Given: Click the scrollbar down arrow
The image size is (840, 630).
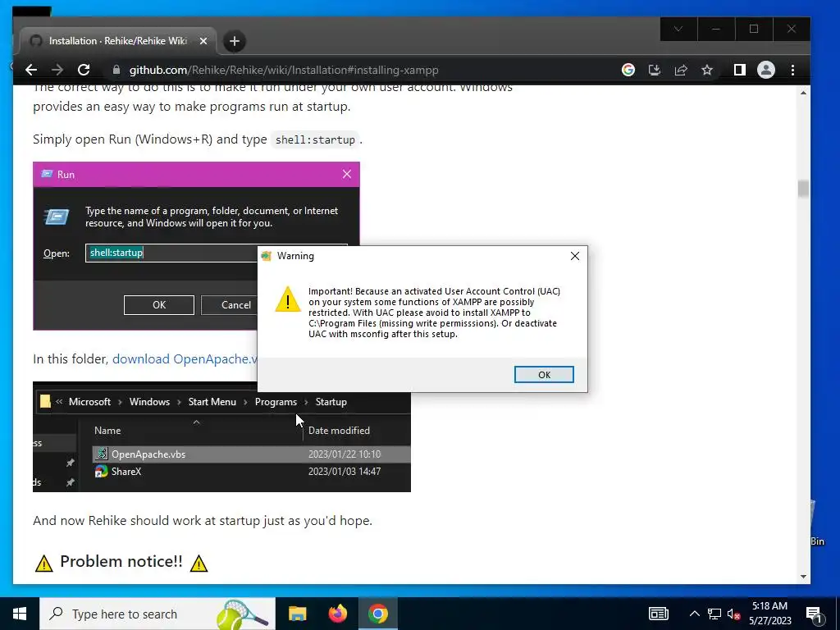Looking at the screenshot, I should click(x=803, y=577).
